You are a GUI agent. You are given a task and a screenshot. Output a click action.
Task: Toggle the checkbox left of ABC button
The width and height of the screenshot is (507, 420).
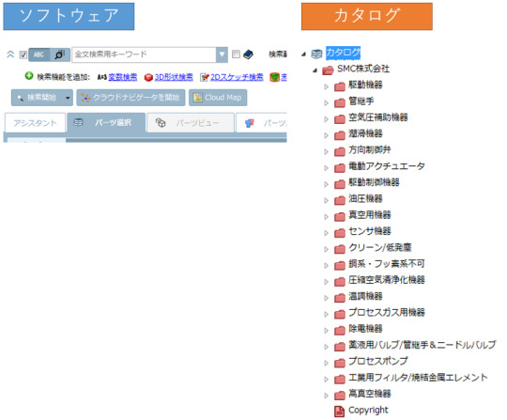tap(23, 54)
